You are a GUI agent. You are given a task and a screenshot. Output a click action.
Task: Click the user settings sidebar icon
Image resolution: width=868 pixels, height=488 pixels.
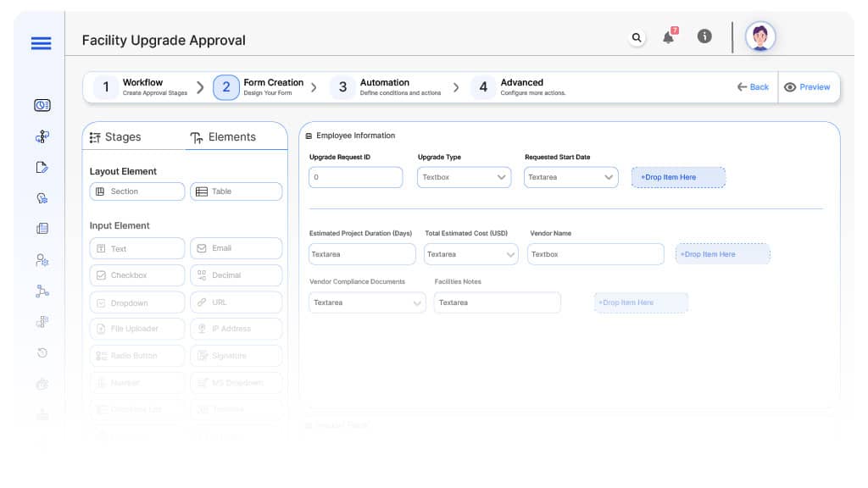click(x=42, y=260)
